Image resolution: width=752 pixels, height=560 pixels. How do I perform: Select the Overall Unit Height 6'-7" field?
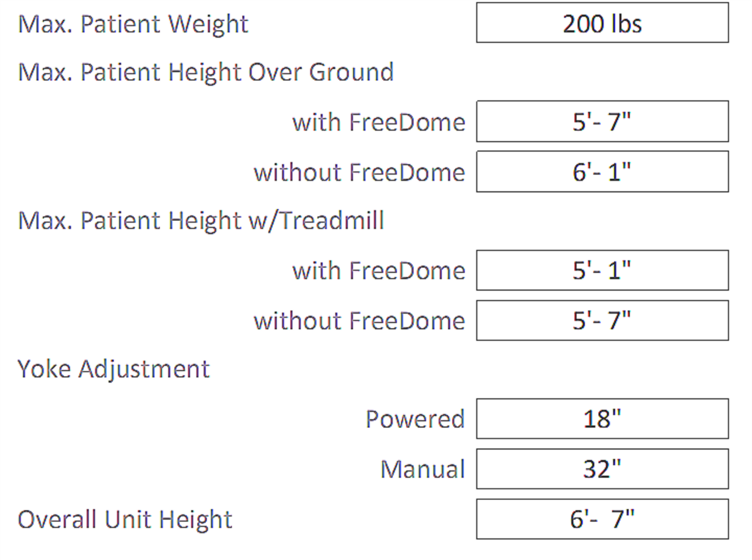coord(602,519)
